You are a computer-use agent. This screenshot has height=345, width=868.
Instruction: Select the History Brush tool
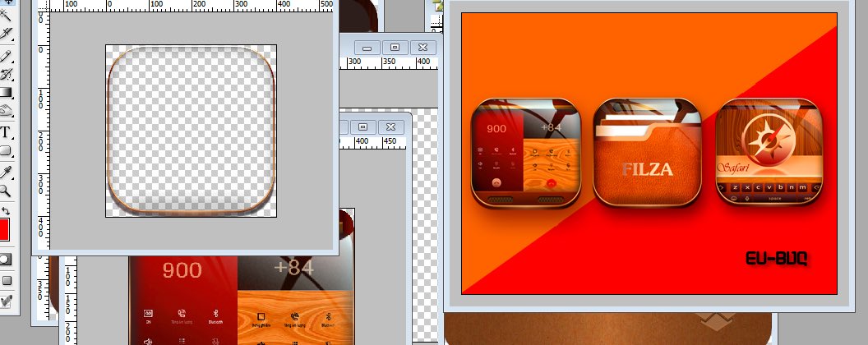pyautogui.click(x=7, y=74)
